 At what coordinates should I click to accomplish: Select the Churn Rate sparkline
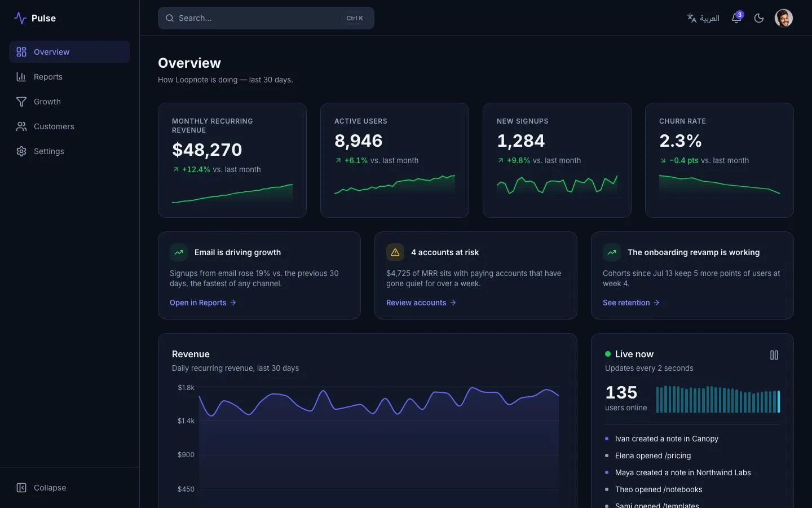pos(720,185)
